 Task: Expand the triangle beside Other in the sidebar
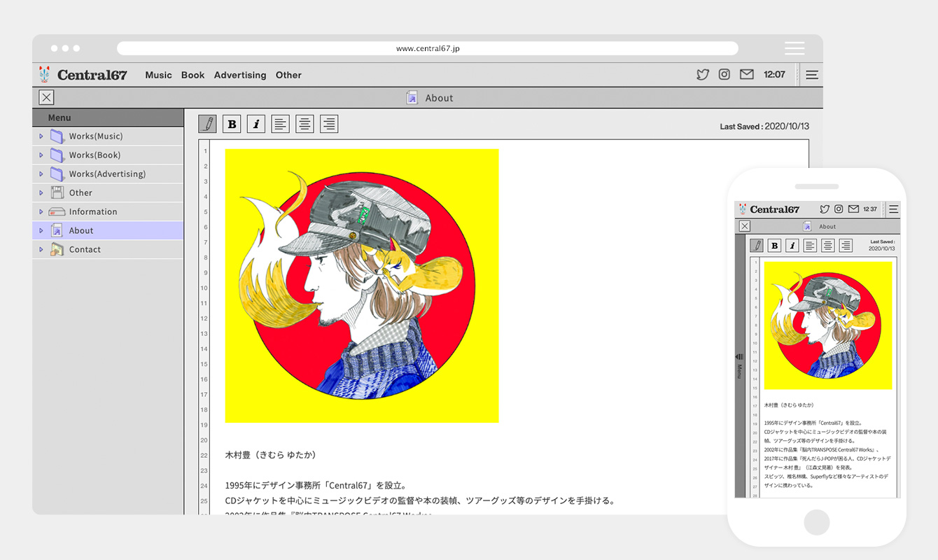[41, 192]
